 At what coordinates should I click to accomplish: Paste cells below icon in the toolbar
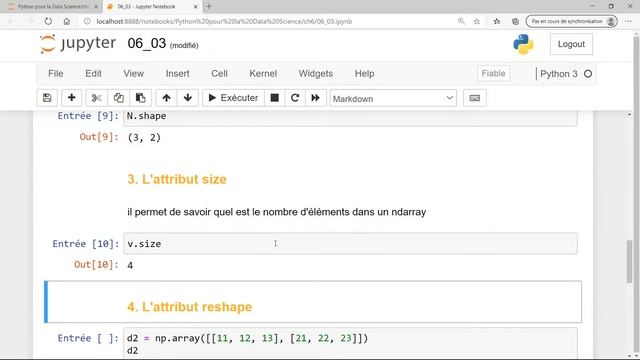140,98
